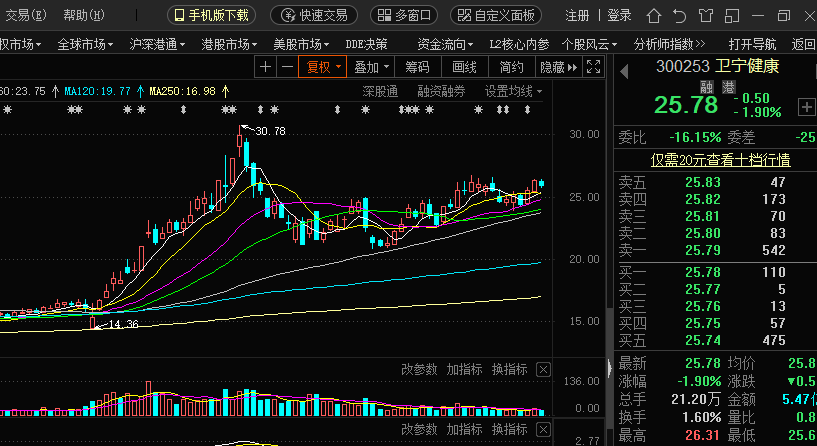Image resolution: width=817 pixels, height=446 pixels.
Task: Open the 叠加 overlay dropdown
Action: pyautogui.click(x=372, y=67)
